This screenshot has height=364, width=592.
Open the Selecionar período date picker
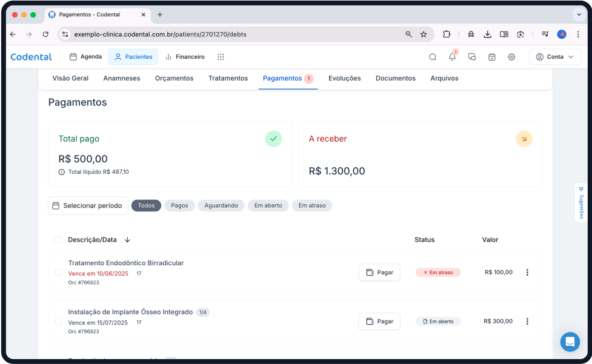coord(88,206)
